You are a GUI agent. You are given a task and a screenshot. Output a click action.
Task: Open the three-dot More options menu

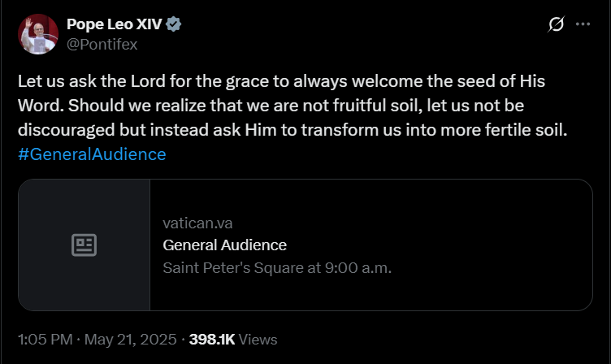pos(583,25)
